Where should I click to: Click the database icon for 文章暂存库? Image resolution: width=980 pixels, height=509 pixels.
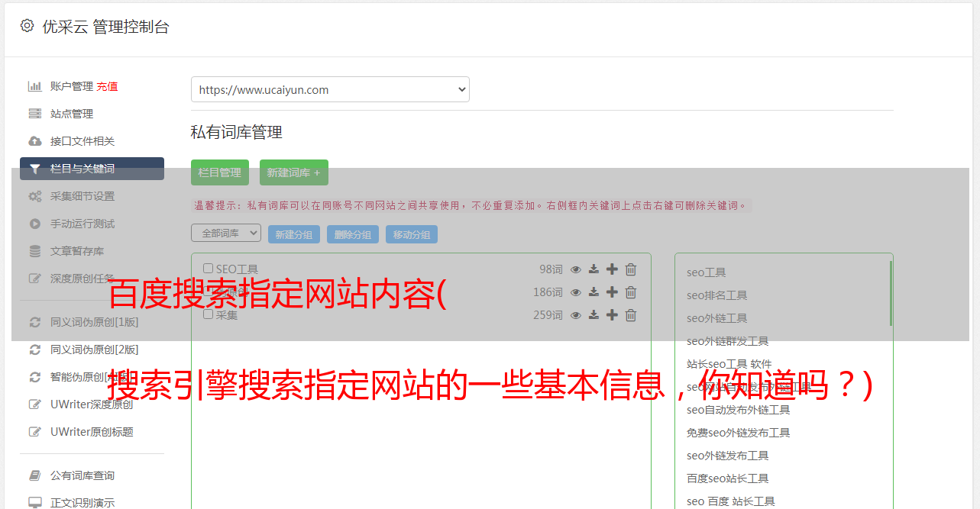coord(34,251)
